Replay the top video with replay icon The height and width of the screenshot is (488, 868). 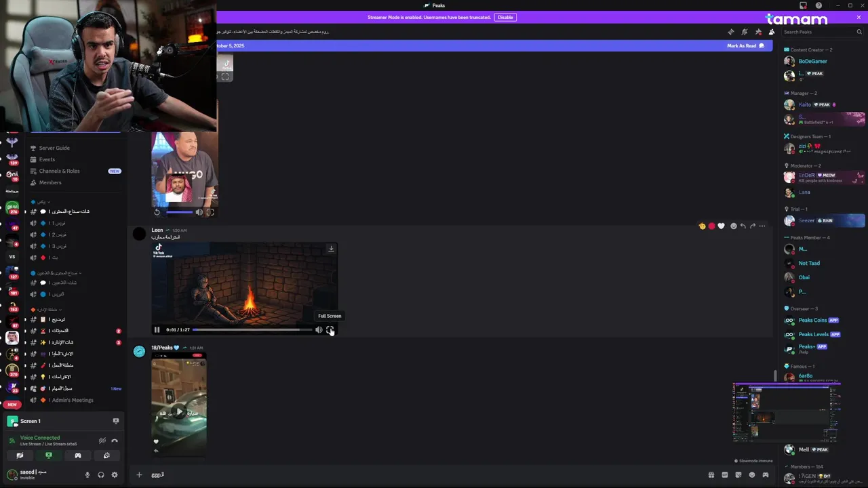[x=157, y=212]
